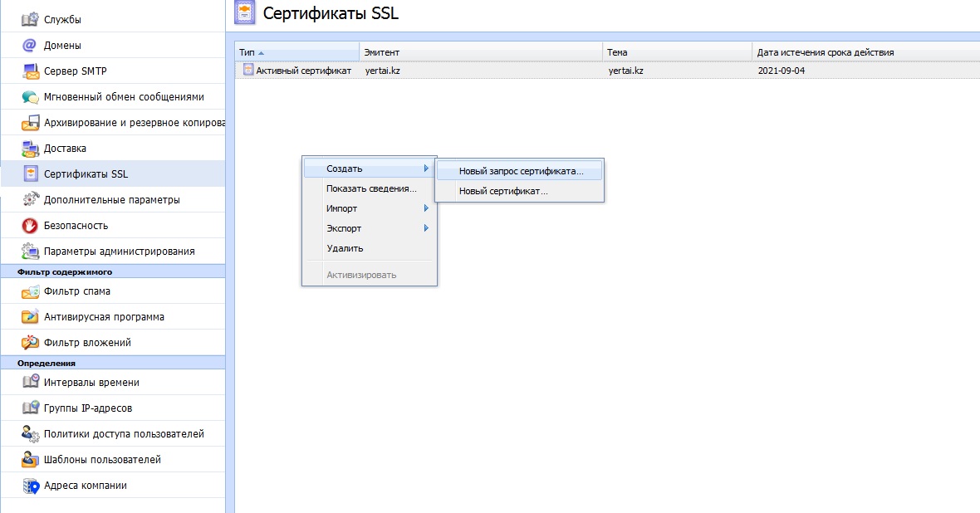The image size is (980, 513).
Task: Click Показать сведения in context menu
Action: [371, 188]
